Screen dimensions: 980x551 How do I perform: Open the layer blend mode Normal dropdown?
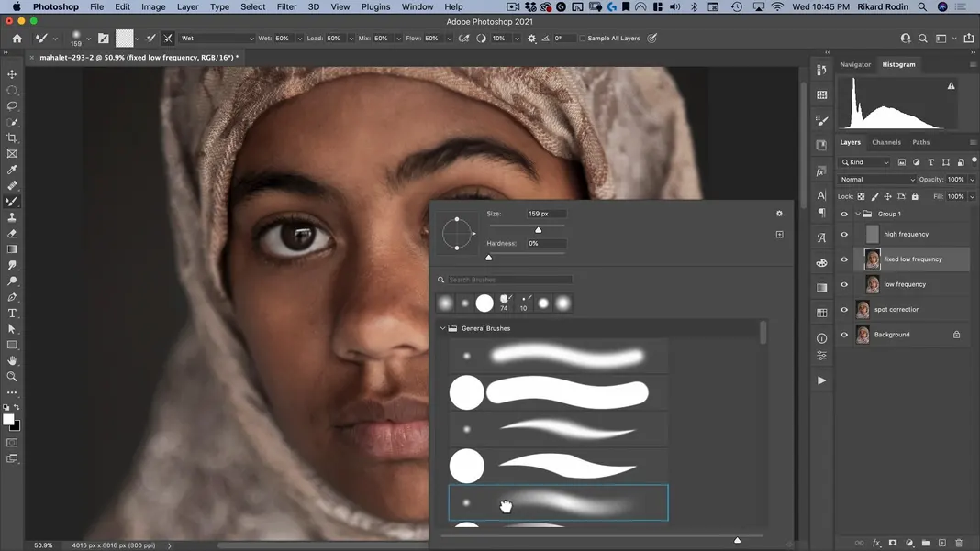coord(877,180)
